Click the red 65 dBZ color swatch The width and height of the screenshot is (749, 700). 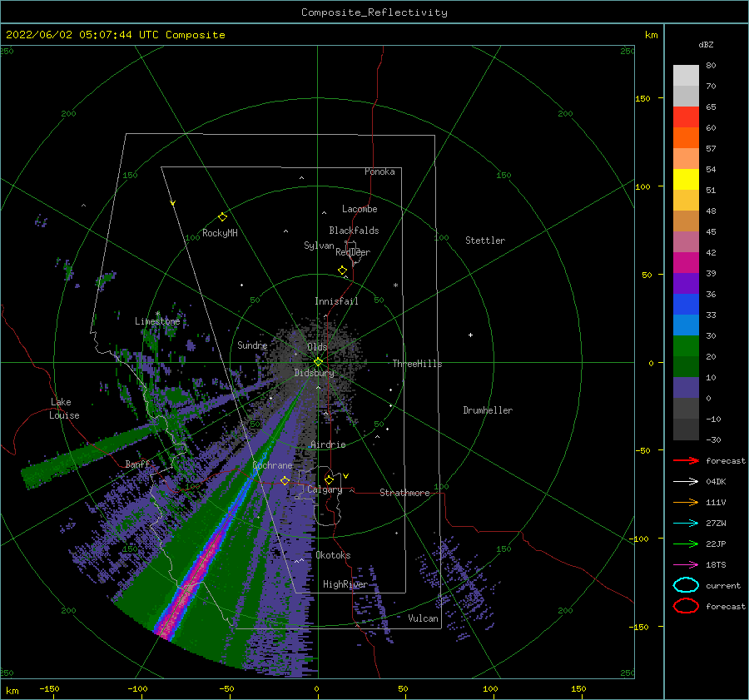[686, 117]
